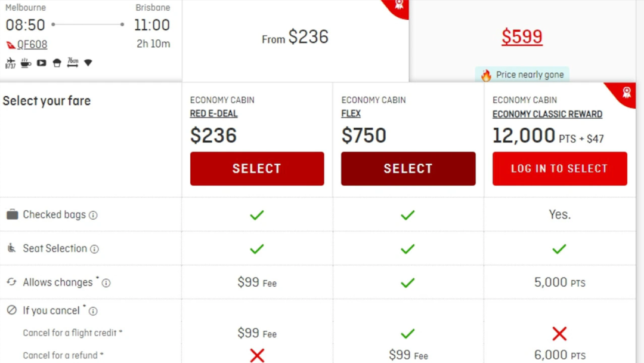The height and width of the screenshot is (363, 644).
Task: Open the Red e-Deal fare details link
Action: 213,114
